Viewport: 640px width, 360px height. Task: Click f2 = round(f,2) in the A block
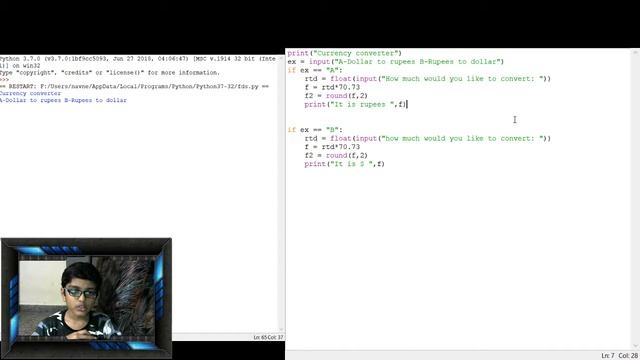coord(336,96)
